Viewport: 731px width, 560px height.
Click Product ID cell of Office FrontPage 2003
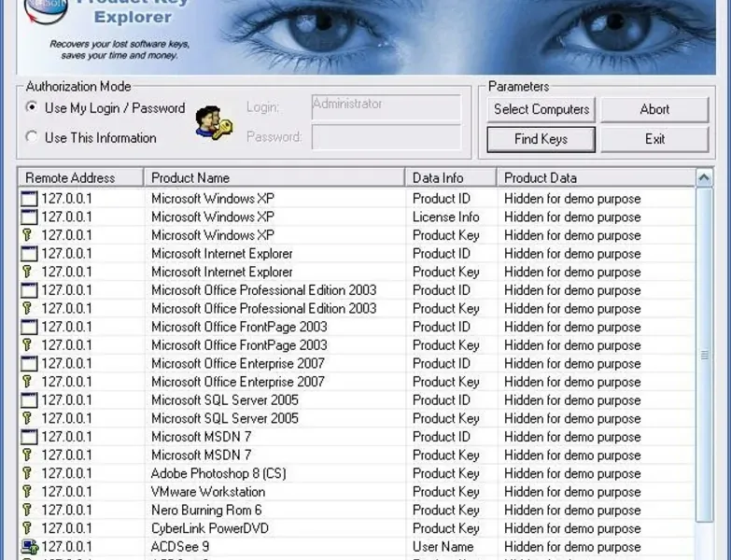[x=442, y=327]
